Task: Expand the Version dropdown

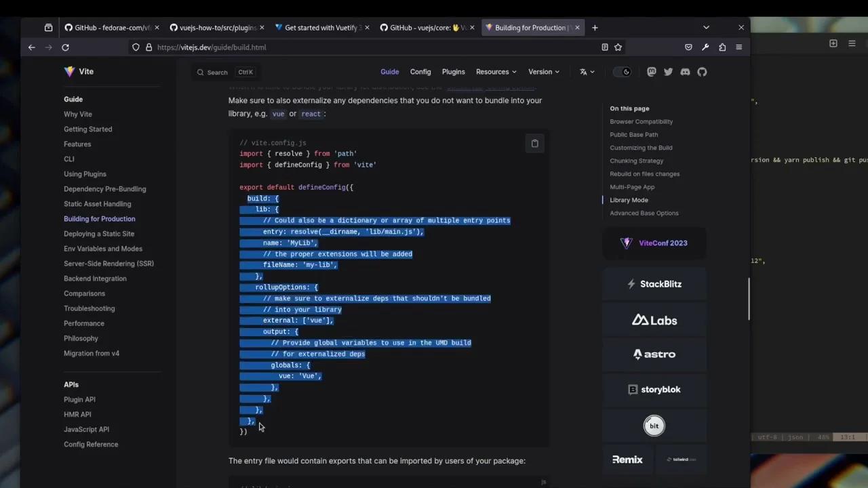Action: click(543, 71)
